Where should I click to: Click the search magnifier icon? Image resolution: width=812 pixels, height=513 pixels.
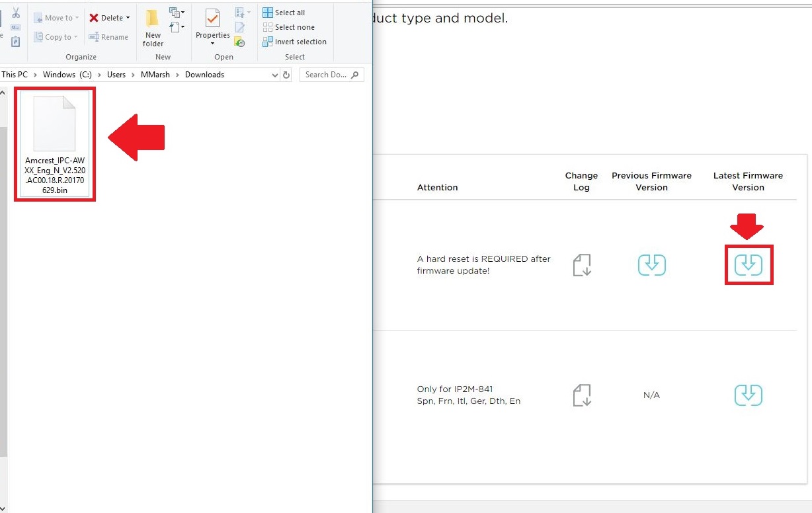(x=356, y=75)
